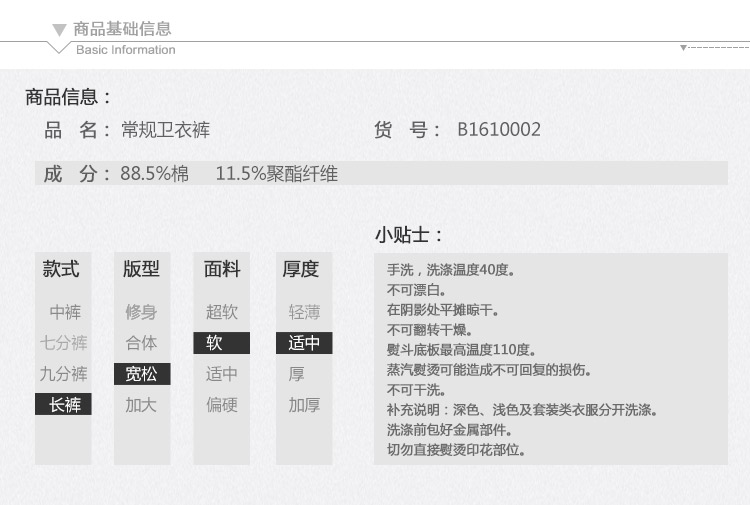Choose 七分裤 under 款式
Screen dimensions: 750x505
tap(64, 343)
